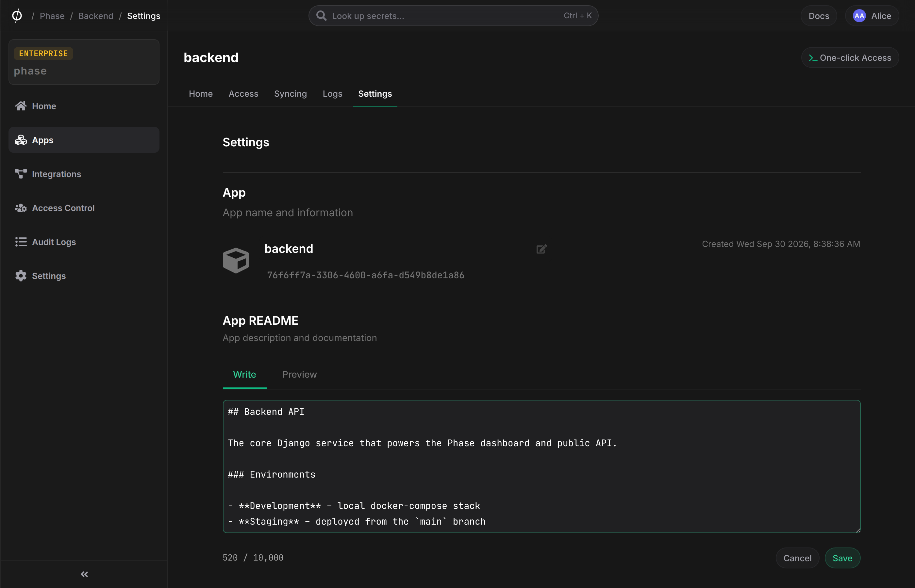Open organisation Settings in the sidebar
This screenshot has height=588, width=915.
point(84,276)
